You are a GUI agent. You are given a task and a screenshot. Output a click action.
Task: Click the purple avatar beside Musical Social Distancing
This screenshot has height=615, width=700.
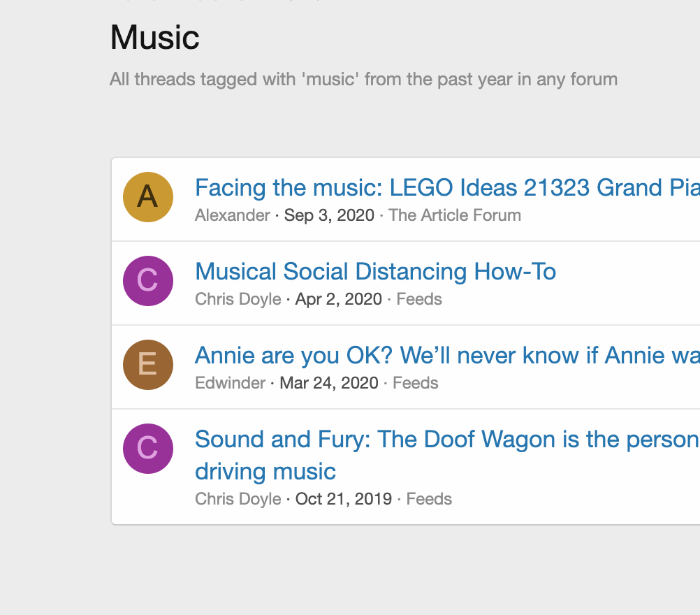pos(148,281)
